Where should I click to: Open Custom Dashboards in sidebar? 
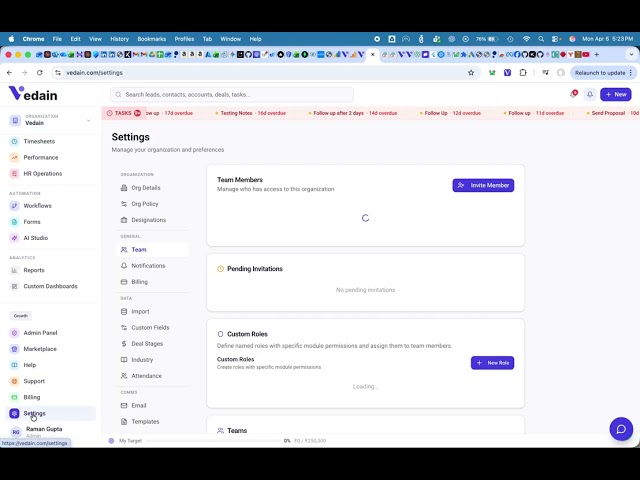coord(50,286)
